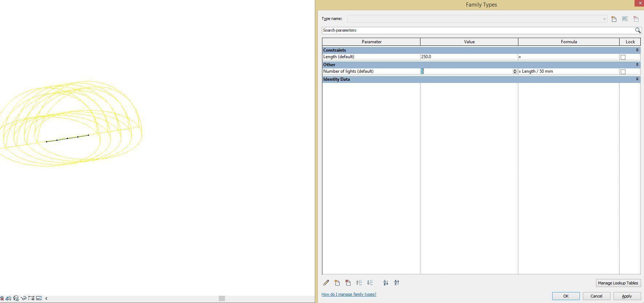Sort parameters in ascending order
Image resolution: width=644 pixels, height=303 pixels.
386,283
